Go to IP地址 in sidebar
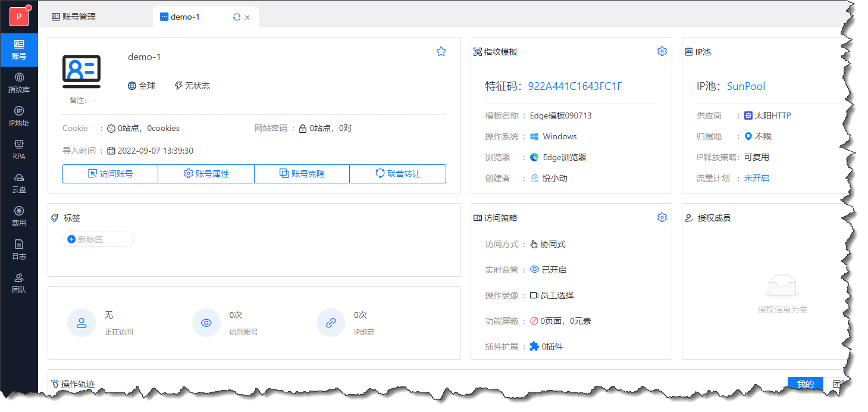This screenshot has width=868, height=412. (19, 117)
